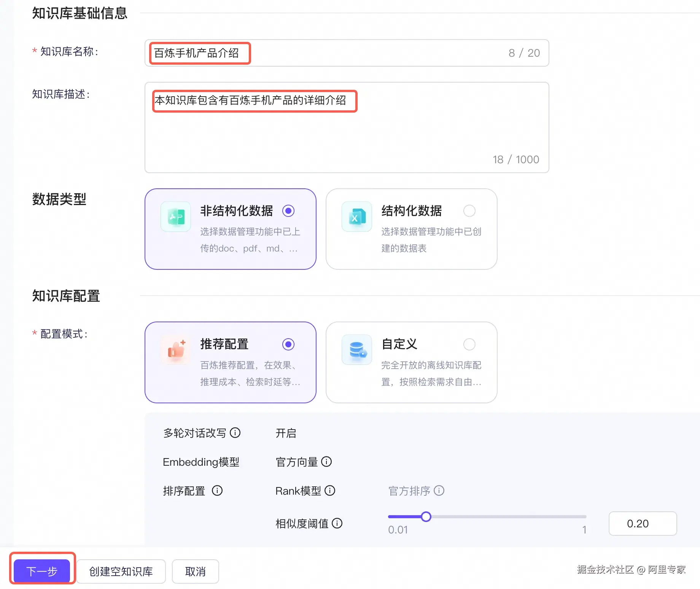The height and width of the screenshot is (589, 700).
Task: Click the 多轮对话改写 label
Action: (x=195, y=433)
